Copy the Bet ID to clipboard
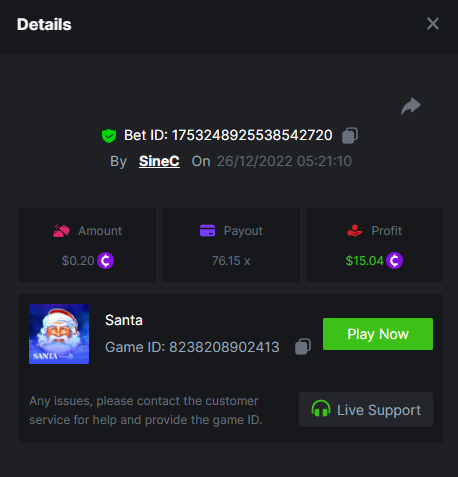 350,135
